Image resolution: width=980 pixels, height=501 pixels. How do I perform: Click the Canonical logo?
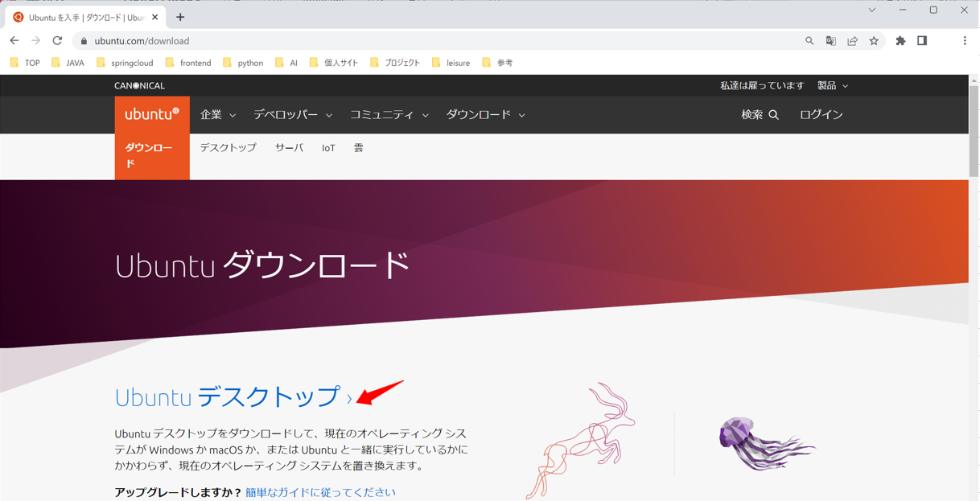139,85
